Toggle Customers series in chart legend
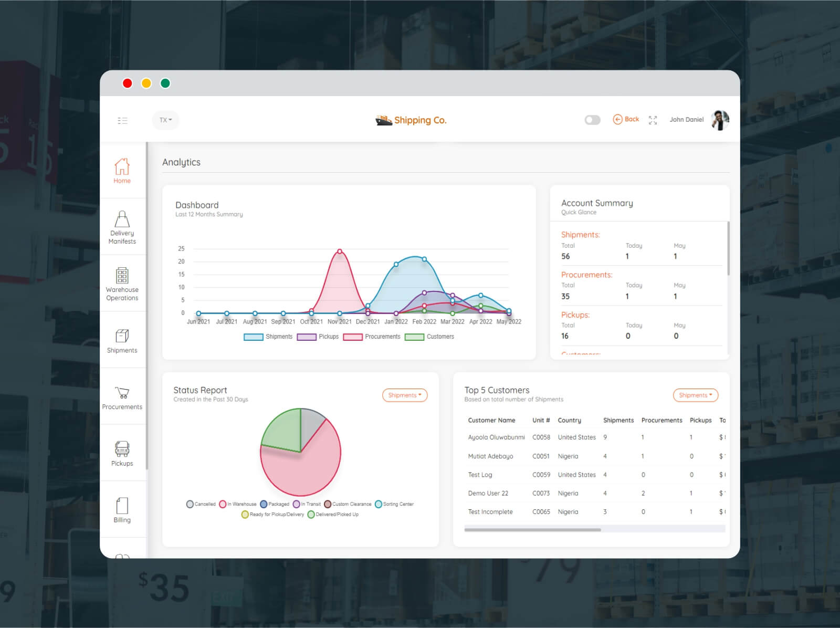This screenshot has height=628, width=840. [x=429, y=337]
